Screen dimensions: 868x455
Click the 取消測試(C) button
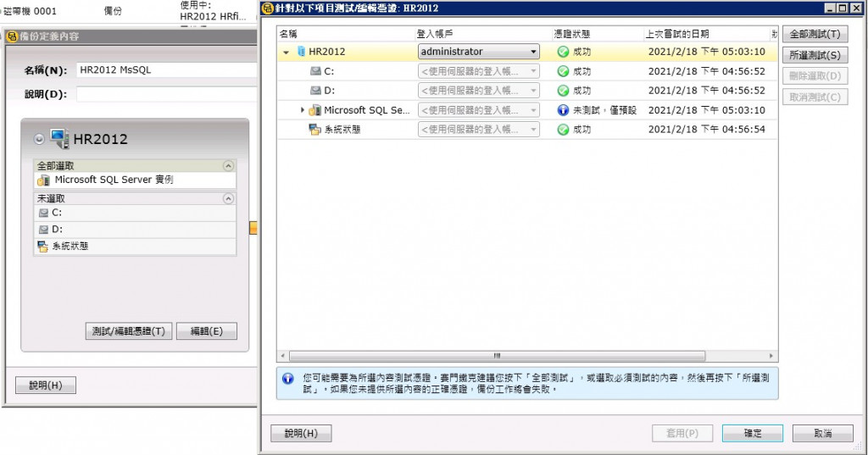click(815, 97)
